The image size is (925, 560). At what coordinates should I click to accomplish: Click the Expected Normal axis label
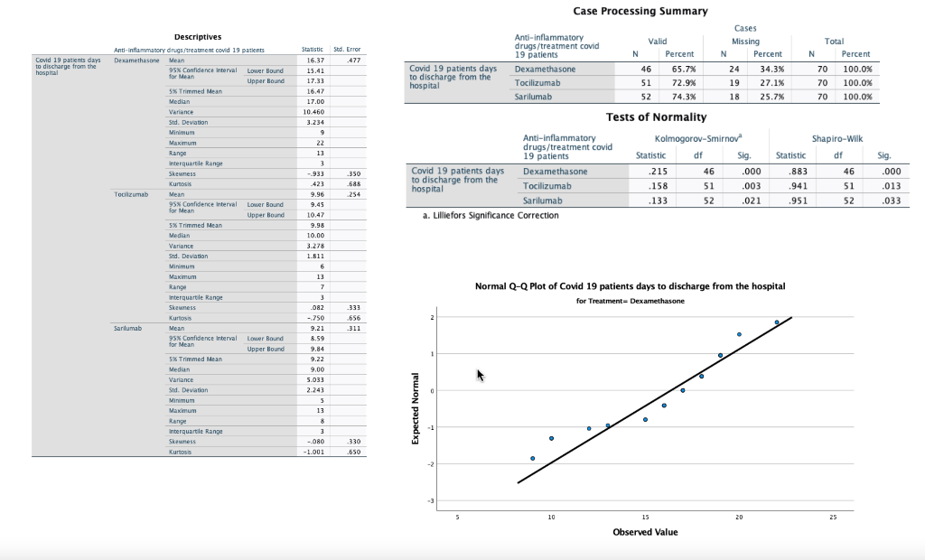[416, 406]
